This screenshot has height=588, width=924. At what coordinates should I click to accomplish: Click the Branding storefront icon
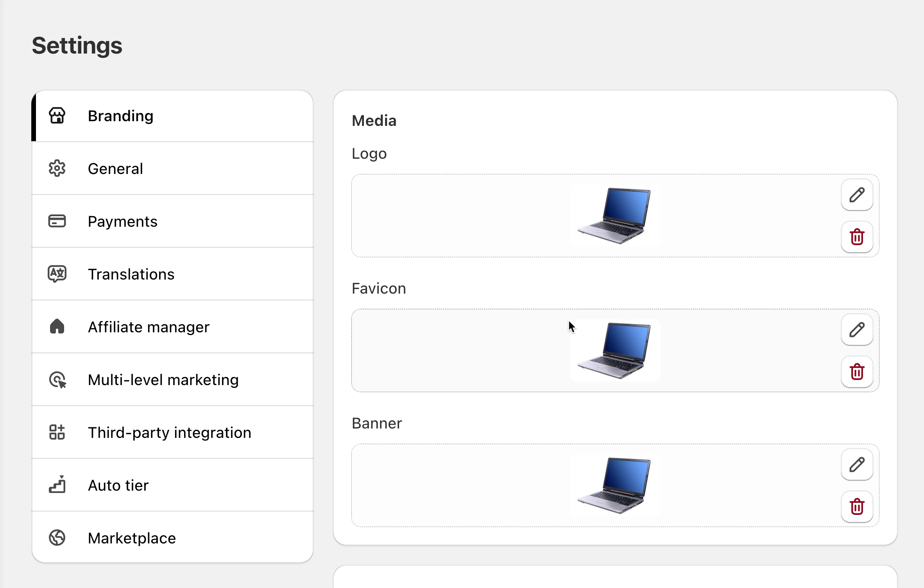pos(57,116)
